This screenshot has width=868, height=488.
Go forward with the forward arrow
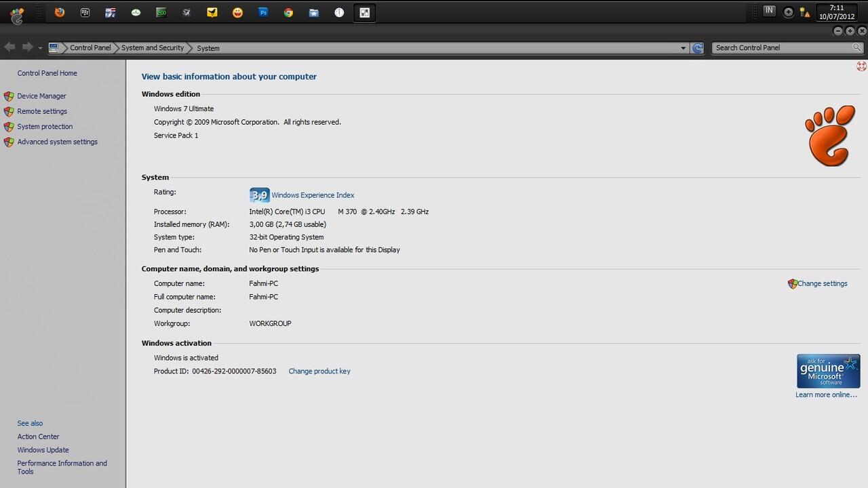(27, 47)
